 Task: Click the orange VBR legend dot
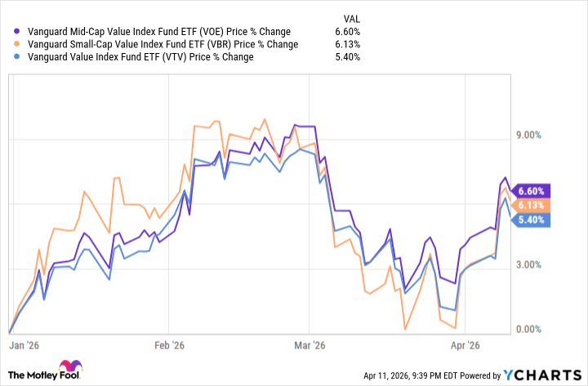[x=12, y=44]
